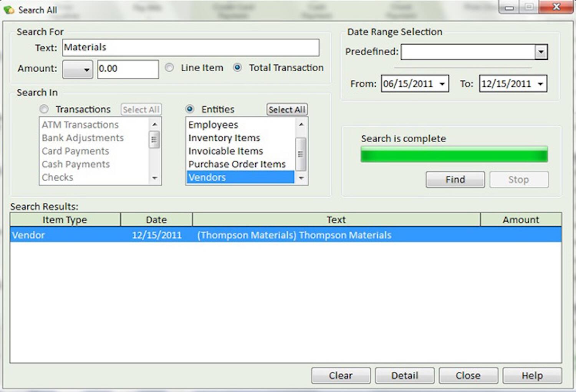Click inside the Text search field
The height and width of the screenshot is (392, 576).
point(191,47)
